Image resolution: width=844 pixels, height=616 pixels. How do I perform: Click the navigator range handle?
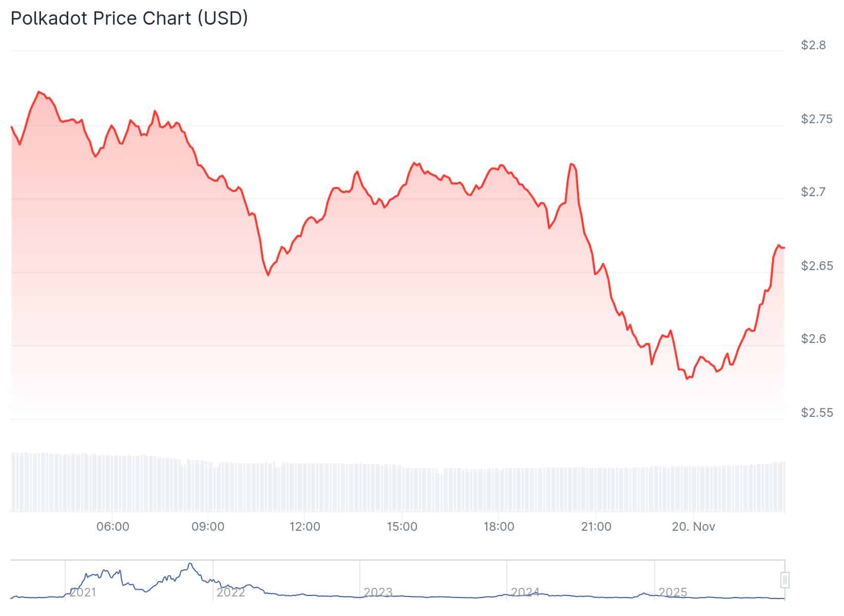click(784, 580)
